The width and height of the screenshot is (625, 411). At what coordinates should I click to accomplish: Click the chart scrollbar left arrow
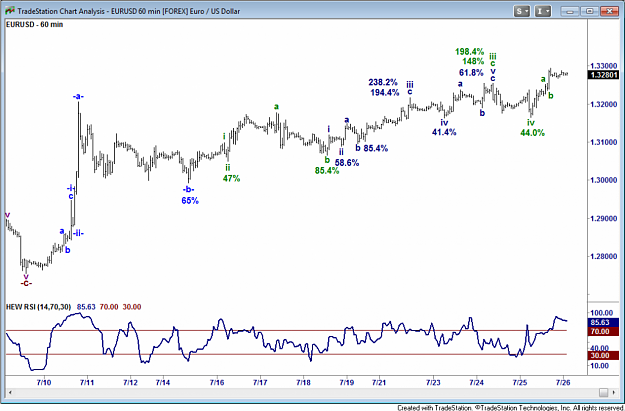click(x=10, y=393)
